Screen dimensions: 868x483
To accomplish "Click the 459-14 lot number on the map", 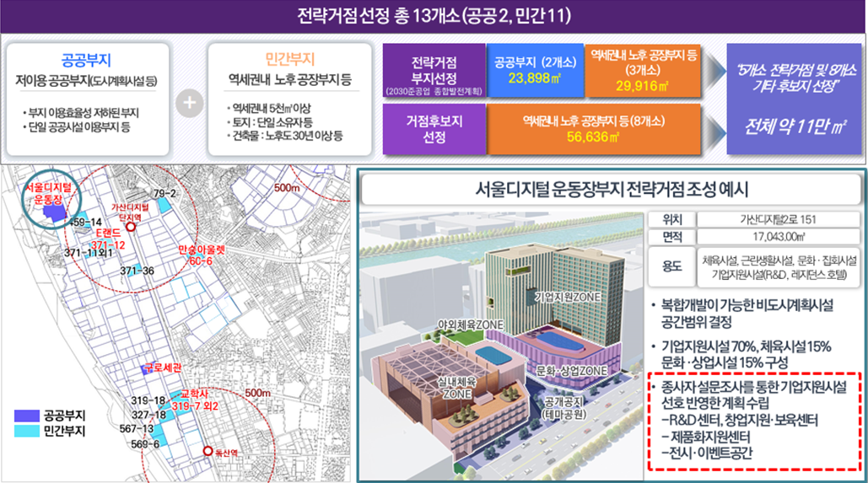I will point(86,223).
